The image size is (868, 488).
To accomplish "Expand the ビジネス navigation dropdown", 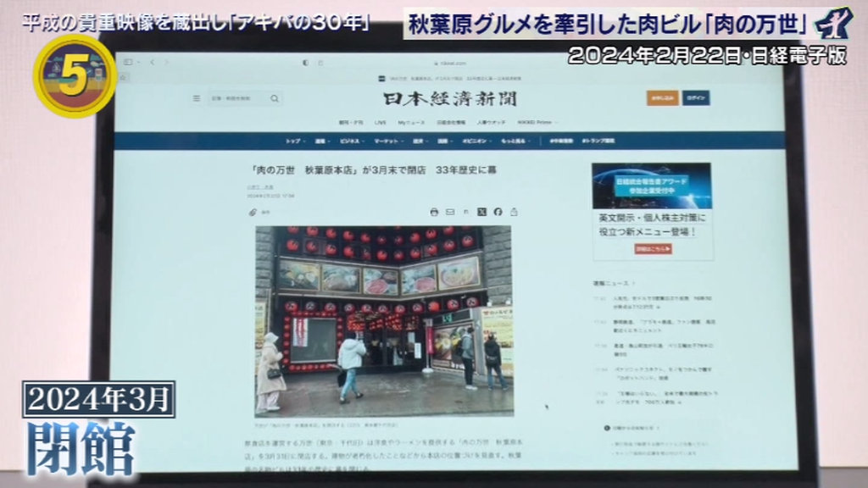I will (x=350, y=141).
